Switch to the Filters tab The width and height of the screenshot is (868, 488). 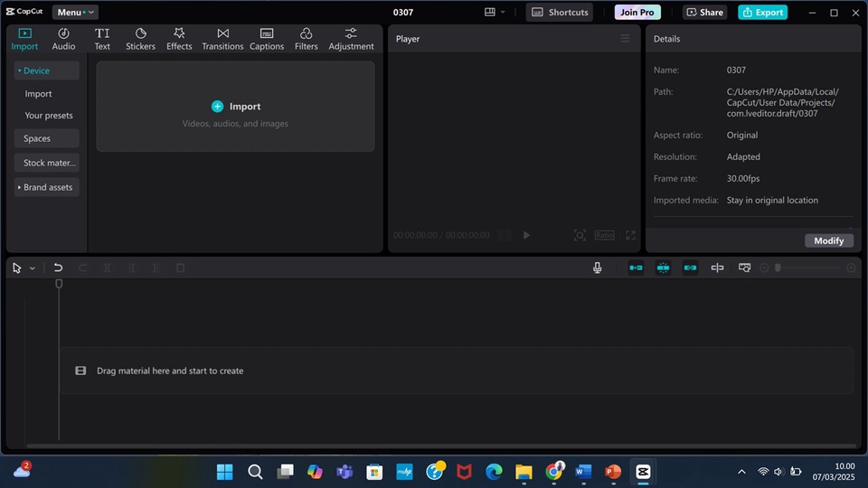click(x=307, y=39)
